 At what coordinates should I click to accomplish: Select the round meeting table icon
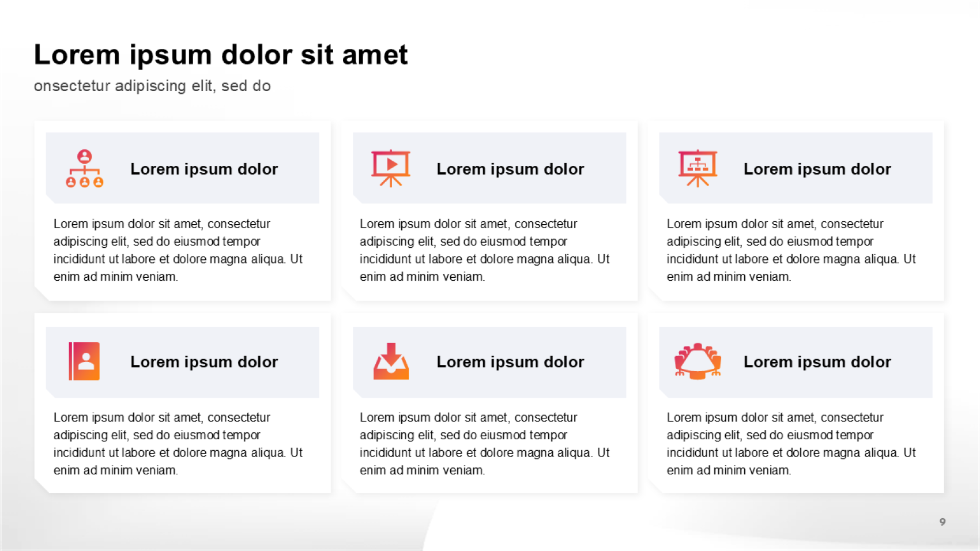pyautogui.click(x=698, y=361)
